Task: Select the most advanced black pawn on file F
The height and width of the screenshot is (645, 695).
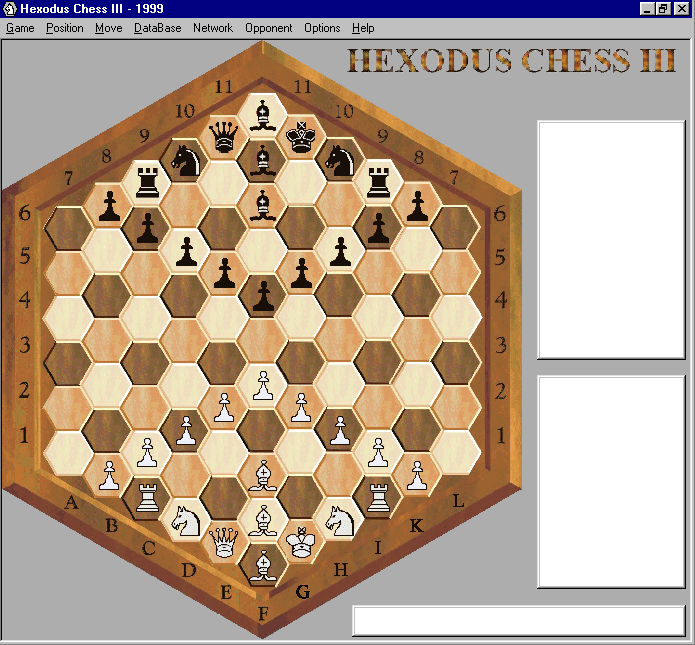Action: point(263,296)
